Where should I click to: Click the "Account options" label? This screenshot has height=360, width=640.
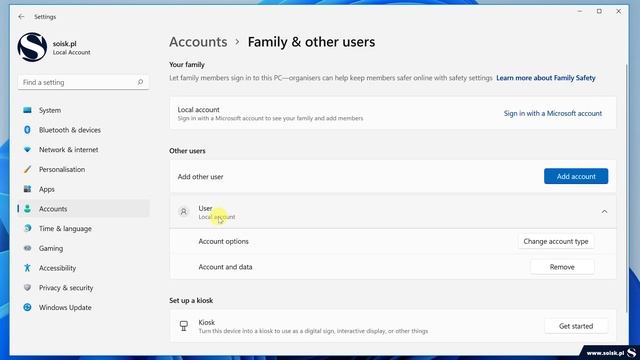pos(224,241)
